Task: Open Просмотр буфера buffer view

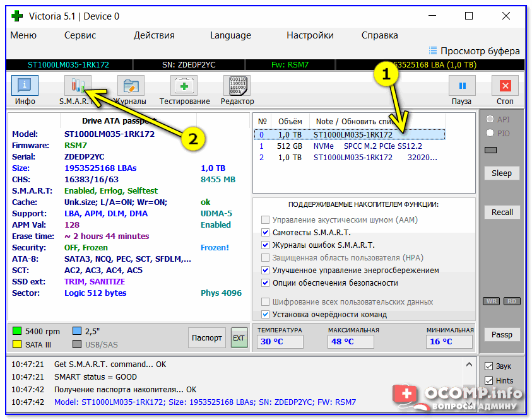Action: coord(474,51)
